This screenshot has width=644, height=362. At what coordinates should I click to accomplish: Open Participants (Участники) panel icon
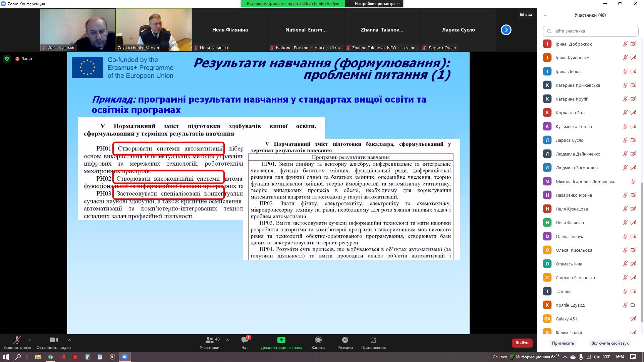[210, 341]
